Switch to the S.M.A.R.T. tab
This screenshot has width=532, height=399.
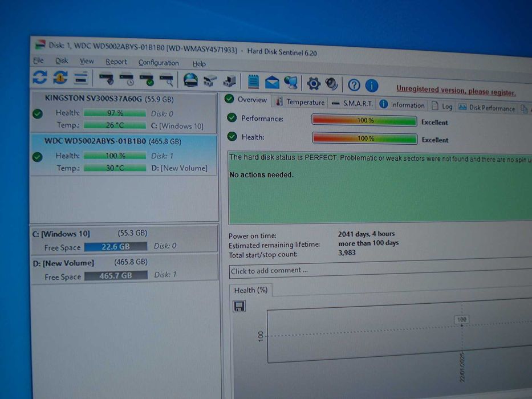point(352,104)
